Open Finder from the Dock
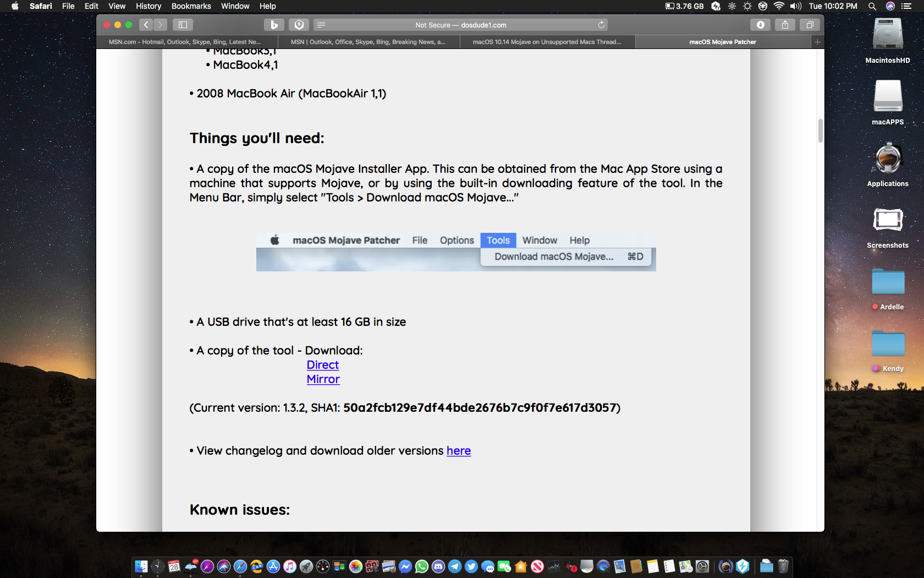 tap(141, 566)
